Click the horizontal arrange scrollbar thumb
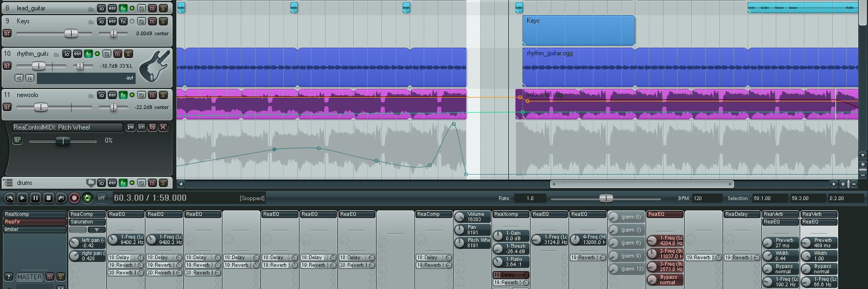The width and height of the screenshot is (868, 289). pyautogui.click(x=642, y=184)
